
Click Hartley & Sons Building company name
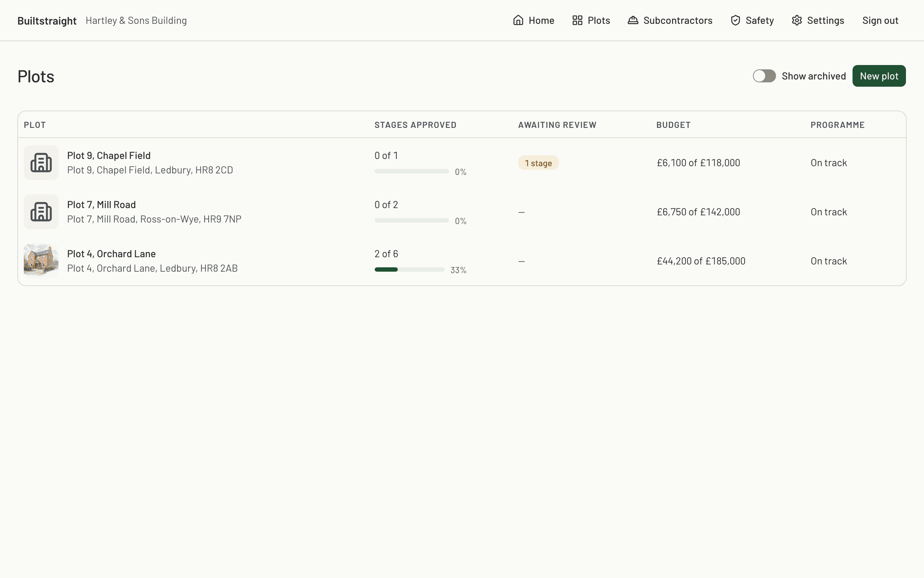[136, 20]
